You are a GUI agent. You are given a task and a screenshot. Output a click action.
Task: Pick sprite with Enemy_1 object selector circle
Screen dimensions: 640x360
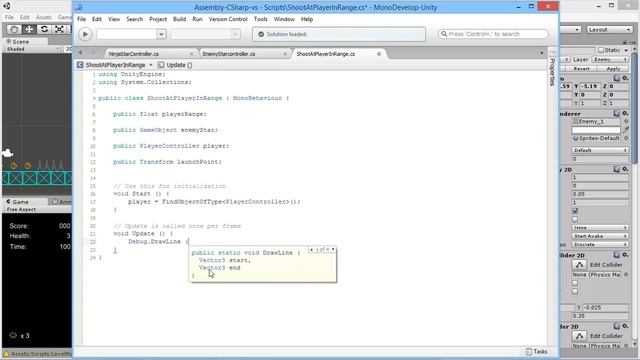(x=626, y=122)
